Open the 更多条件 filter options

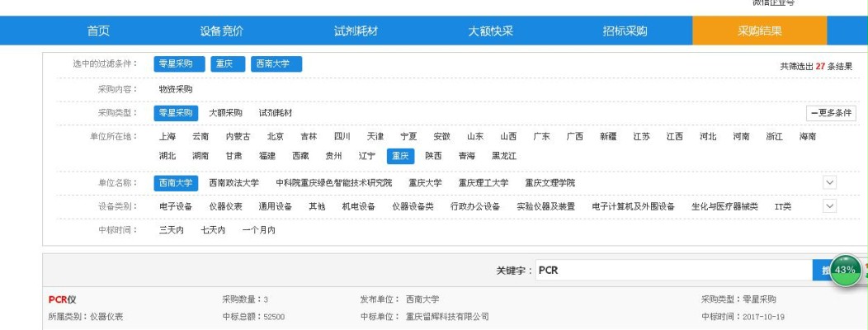coord(831,114)
